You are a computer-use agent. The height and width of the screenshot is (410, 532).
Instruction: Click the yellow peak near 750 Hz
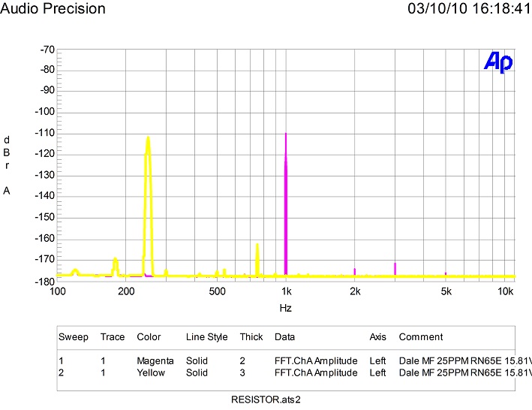tap(257, 258)
